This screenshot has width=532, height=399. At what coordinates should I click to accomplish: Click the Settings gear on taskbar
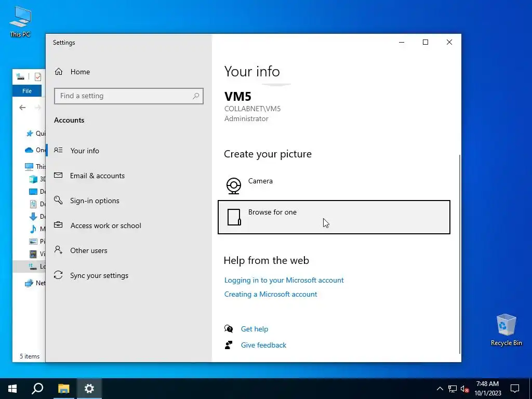(89, 389)
